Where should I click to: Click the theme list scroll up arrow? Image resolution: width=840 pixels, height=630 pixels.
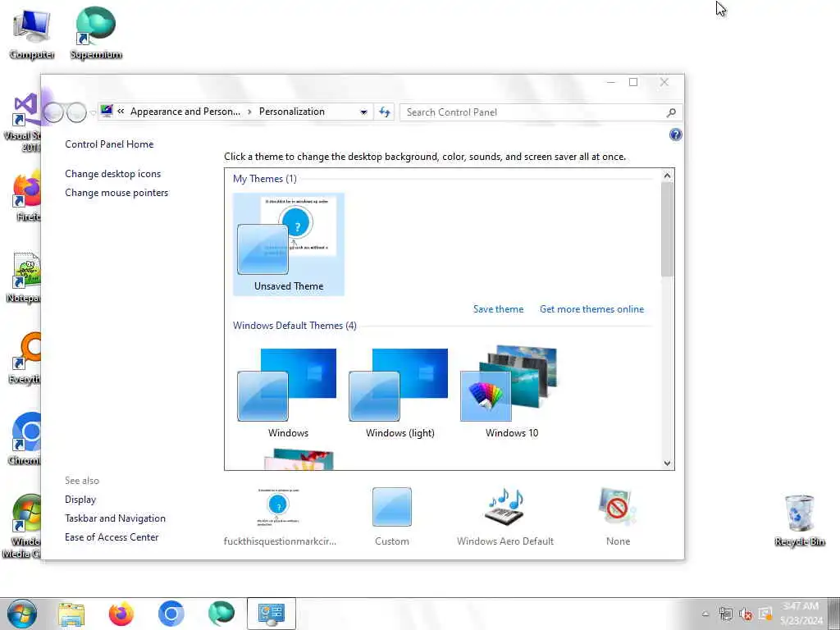click(667, 176)
